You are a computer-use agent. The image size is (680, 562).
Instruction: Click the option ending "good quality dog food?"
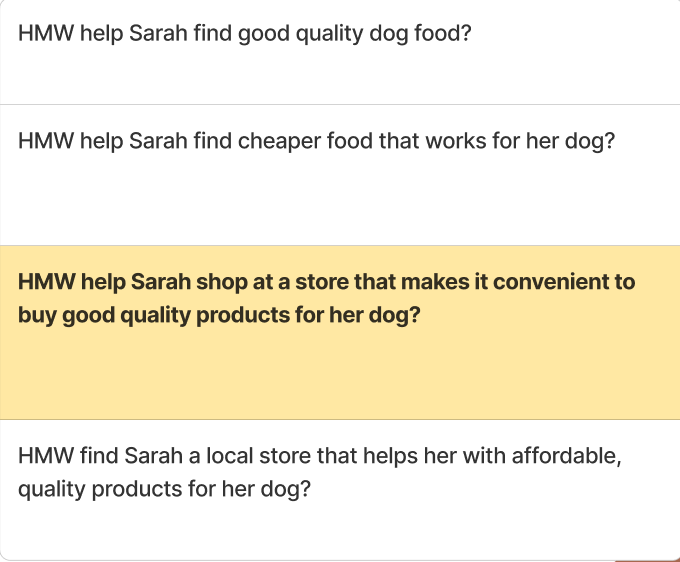pos(340,52)
